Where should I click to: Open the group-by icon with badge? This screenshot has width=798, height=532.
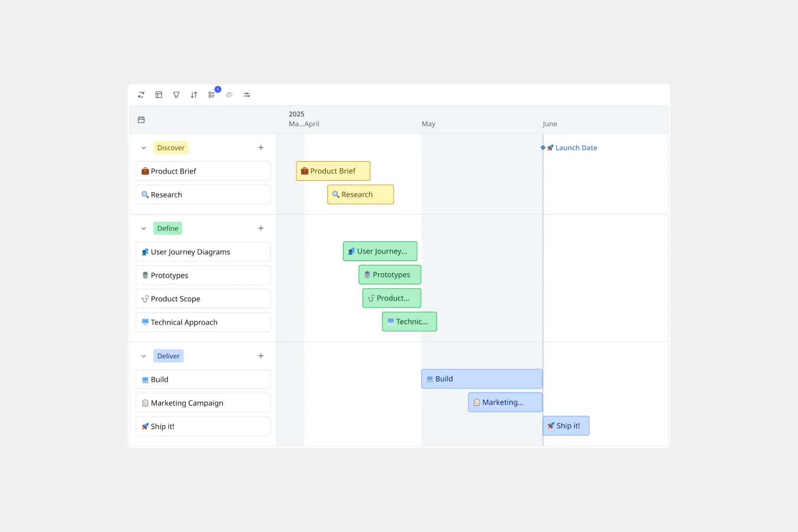coord(212,95)
